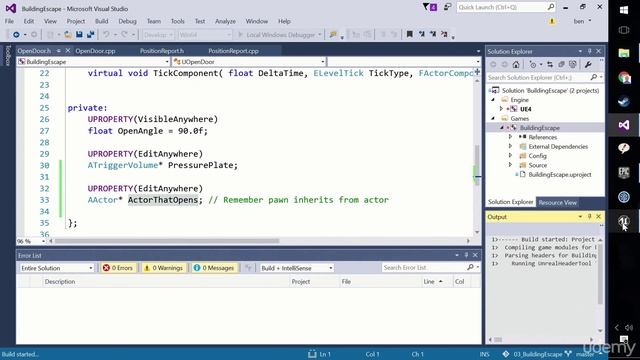The height and width of the screenshot is (360, 640).
Task: Click the Windows Start button
Action: coord(624,10)
